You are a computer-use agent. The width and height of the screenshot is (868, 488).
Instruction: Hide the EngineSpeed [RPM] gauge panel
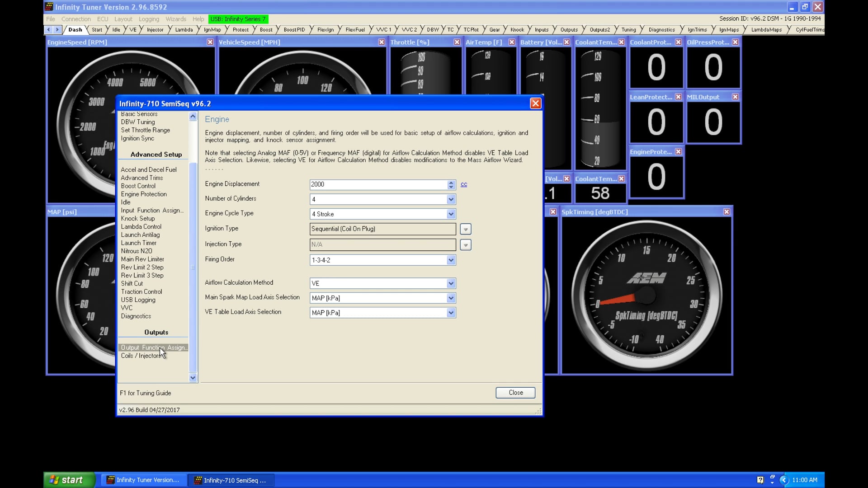coord(210,42)
